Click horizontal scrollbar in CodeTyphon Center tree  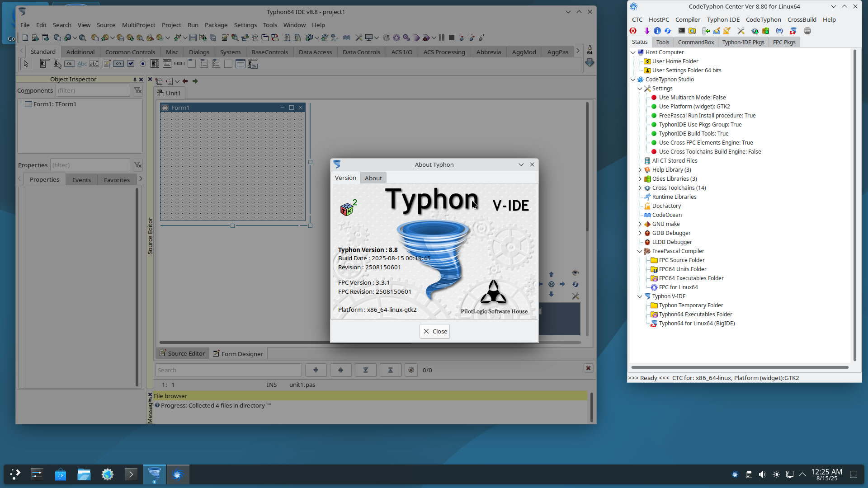point(740,367)
